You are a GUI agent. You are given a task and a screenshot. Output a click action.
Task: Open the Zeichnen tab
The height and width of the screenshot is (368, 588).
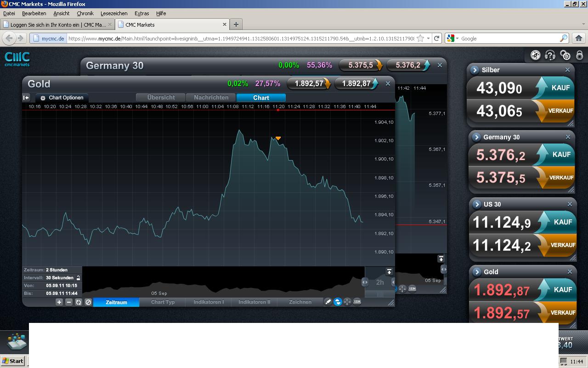pos(300,302)
